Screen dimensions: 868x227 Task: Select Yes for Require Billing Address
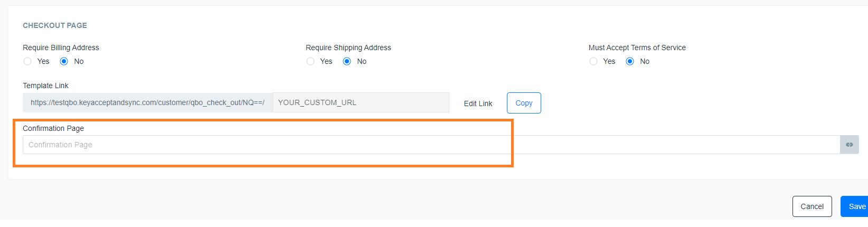click(x=27, y=61)
